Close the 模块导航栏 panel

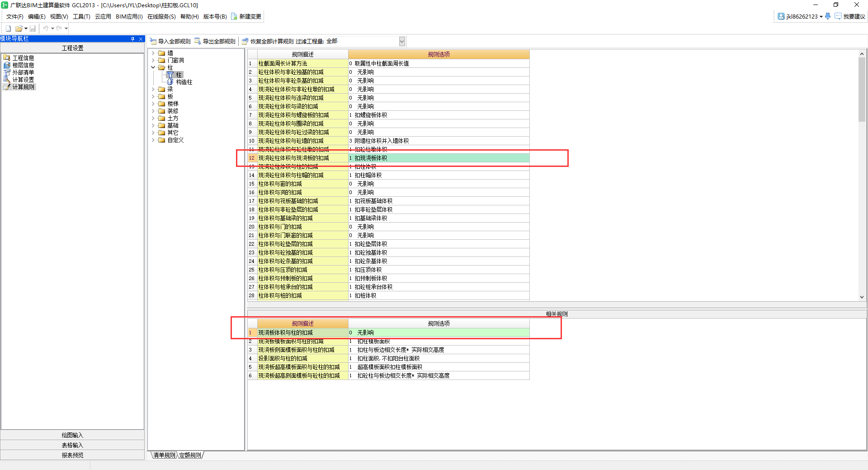coord(141,39)
